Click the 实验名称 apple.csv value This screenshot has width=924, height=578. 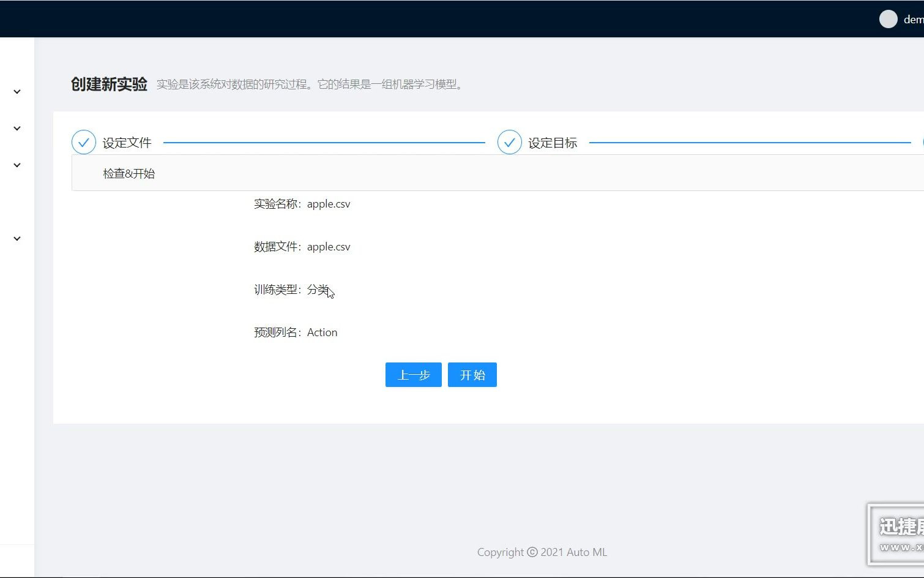point(329,204)
